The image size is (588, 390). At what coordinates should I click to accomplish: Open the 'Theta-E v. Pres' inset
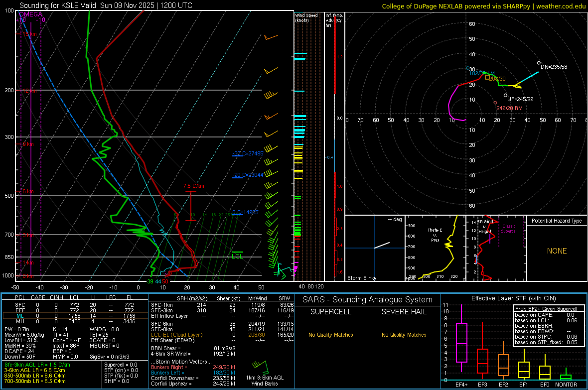(x=435, y=248)
